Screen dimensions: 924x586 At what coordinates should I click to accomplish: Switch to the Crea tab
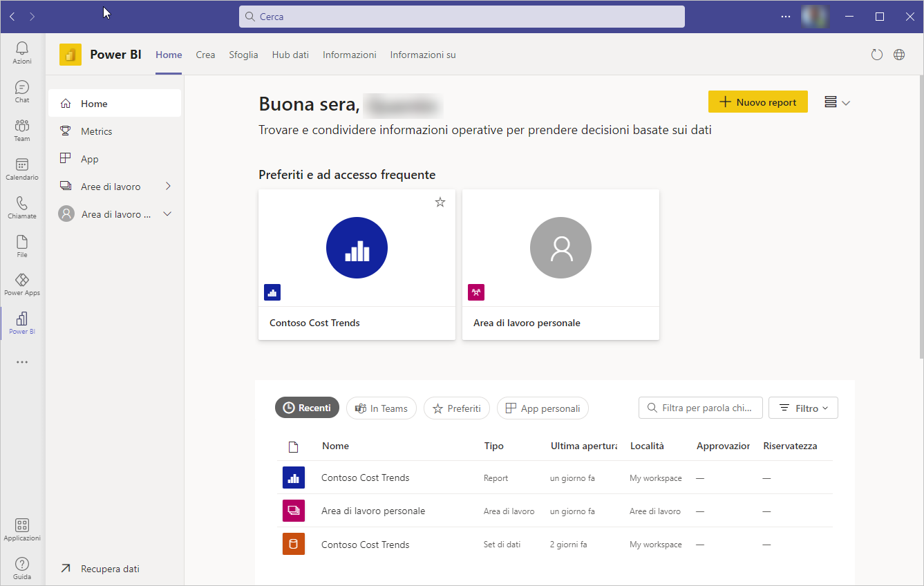pyautogui.click(x=205, y=55)
